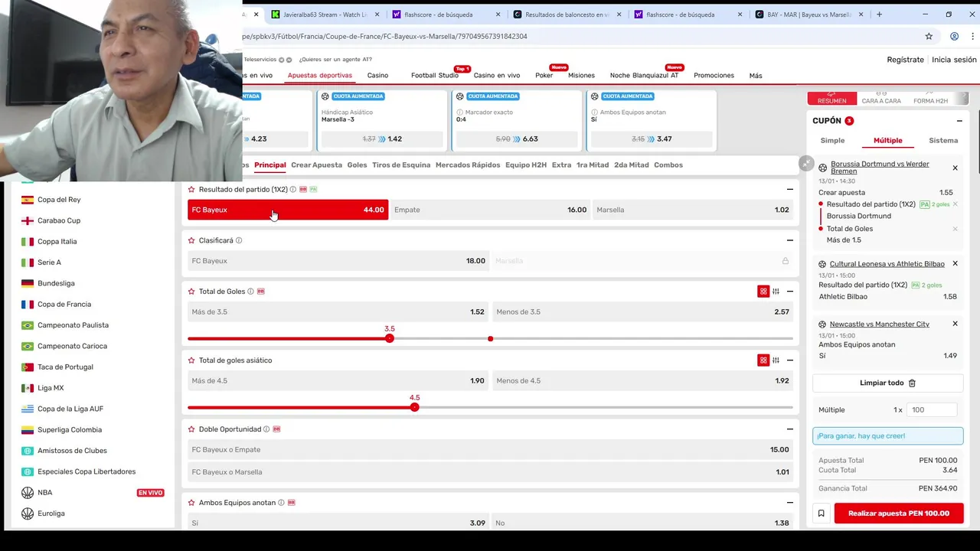This screenshot has width=980, height=551.
Task: Collapse the Clasificará section
Action: pyautogui.click(x=789, y=240)
